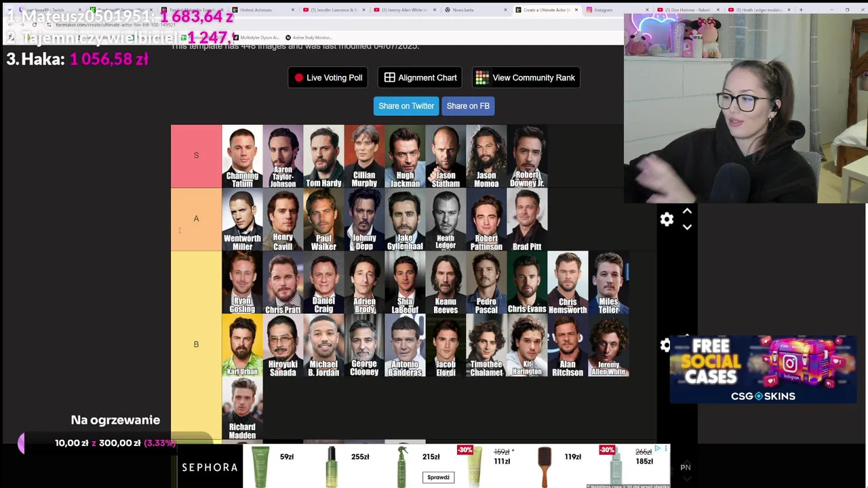Open row A settings gear
The image size is (868, 488).
coord(667,219)
